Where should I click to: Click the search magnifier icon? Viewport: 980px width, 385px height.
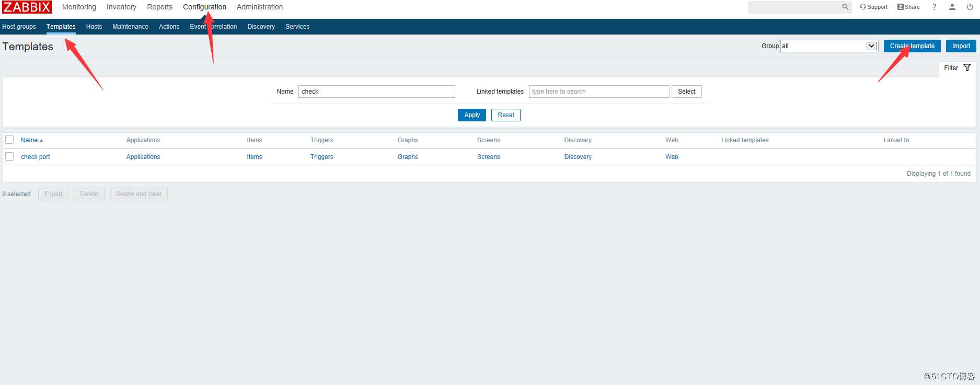(x=845, y=7)
